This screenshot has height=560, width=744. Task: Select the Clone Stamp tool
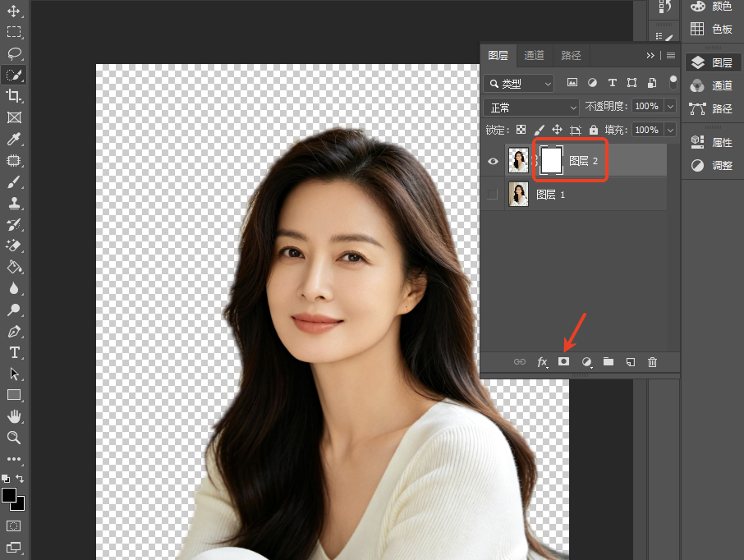tap(14, 203)
